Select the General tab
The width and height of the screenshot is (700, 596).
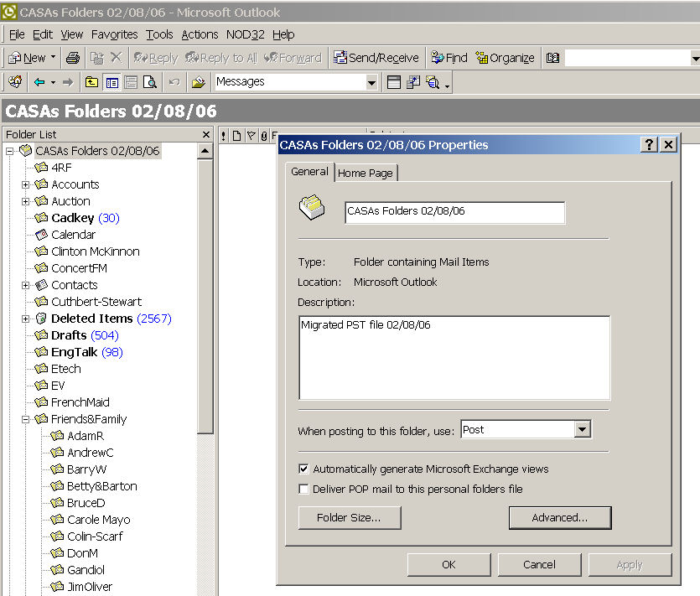(309, 172)
